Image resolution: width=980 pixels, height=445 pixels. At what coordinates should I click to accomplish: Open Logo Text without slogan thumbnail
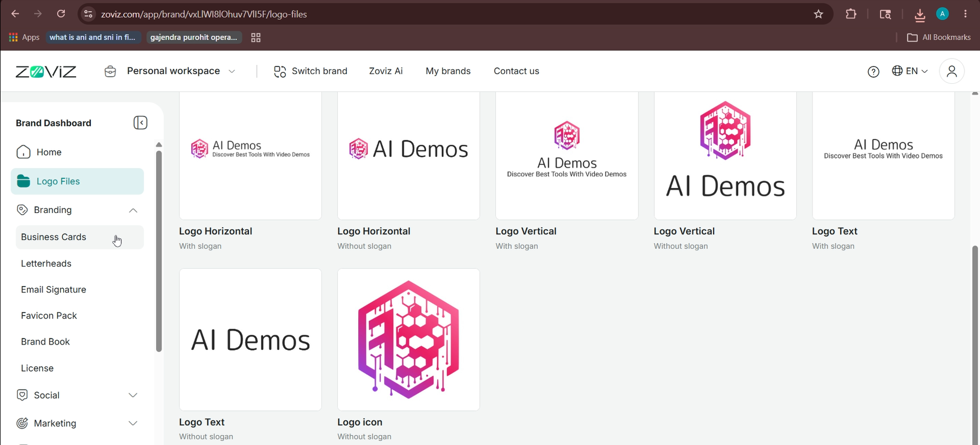[x=251, y=340]
